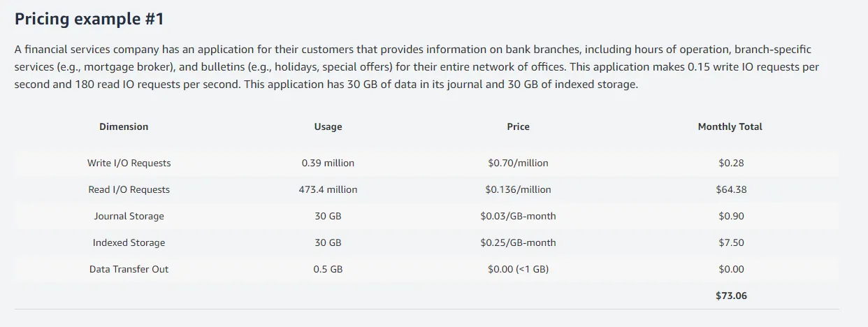Select the Dimension column header

point(124,126)
